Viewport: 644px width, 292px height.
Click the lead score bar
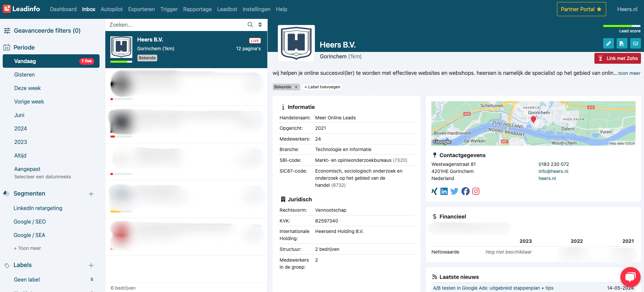(622, 26)
